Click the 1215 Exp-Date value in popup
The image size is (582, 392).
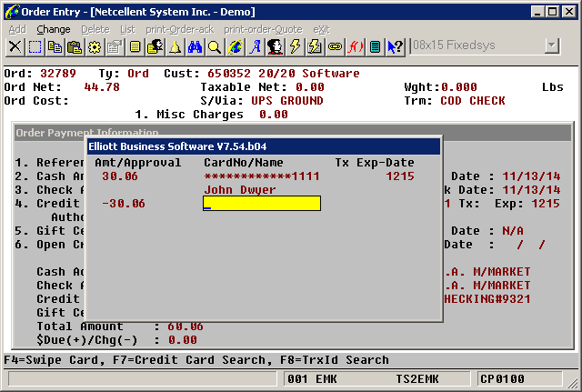pos(400,176)
